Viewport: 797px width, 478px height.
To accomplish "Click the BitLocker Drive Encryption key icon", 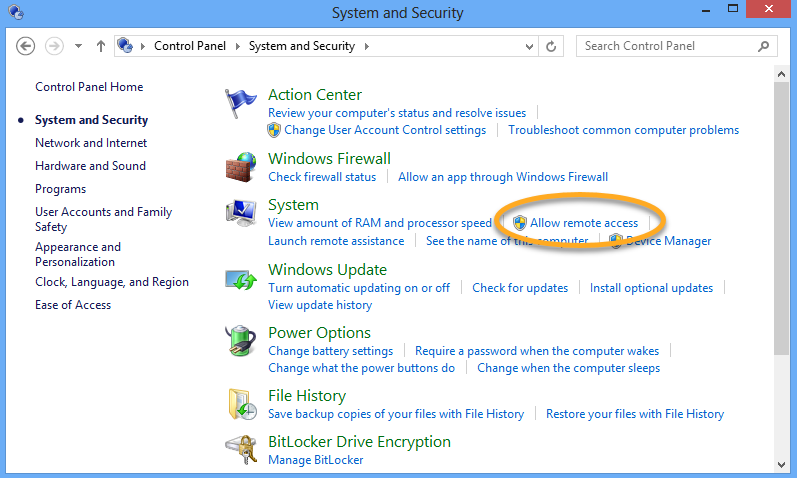I will point(241,450).
